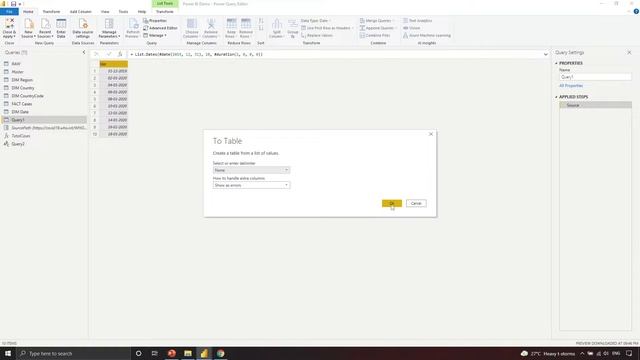Open the File menu
The width and height of the screenshot is (640, 360).
tap(9, 11)
